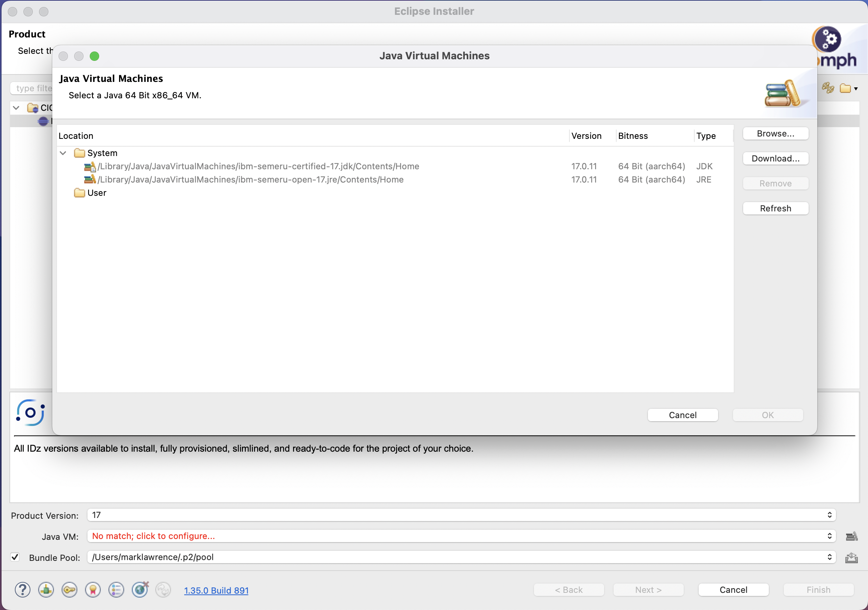This screenshot has width=868, height=610.
Task: Select the User folder in the list
Action: [x=96, y=193]
